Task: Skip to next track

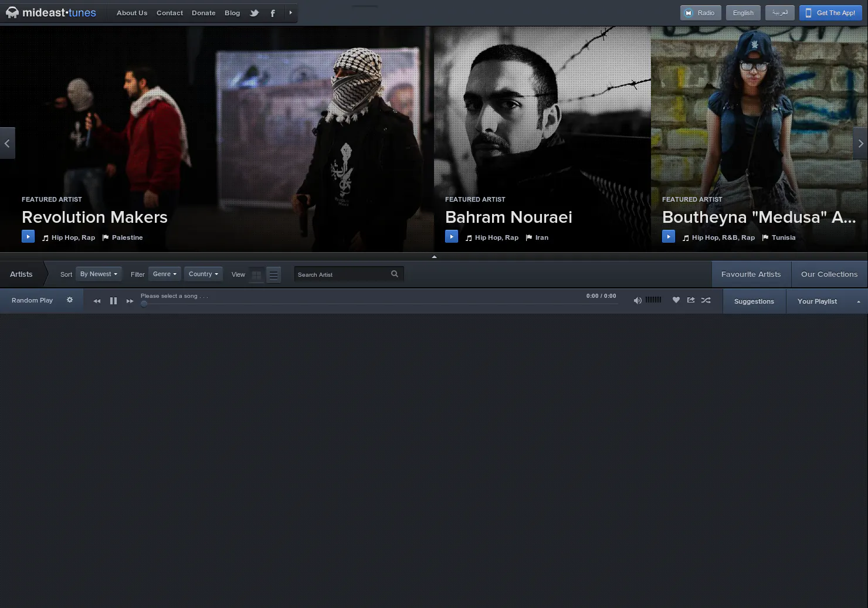Action: (x=130, y=301)
